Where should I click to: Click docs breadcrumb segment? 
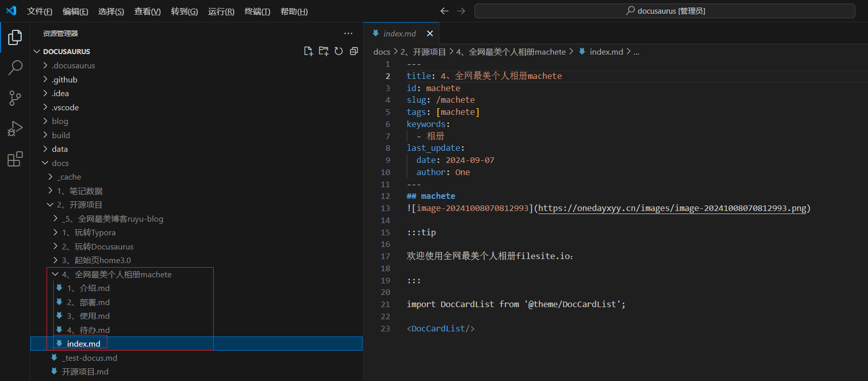pyautogui.click(x=382, y=52)
